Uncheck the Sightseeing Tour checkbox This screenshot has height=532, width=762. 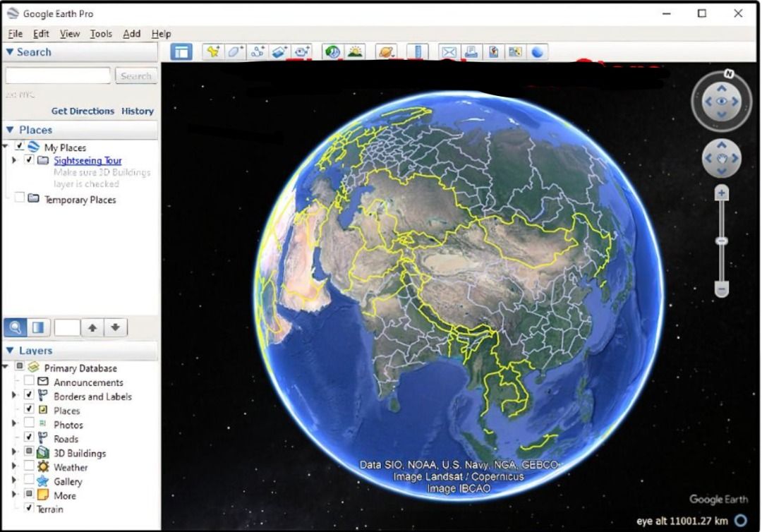(29, 159)
